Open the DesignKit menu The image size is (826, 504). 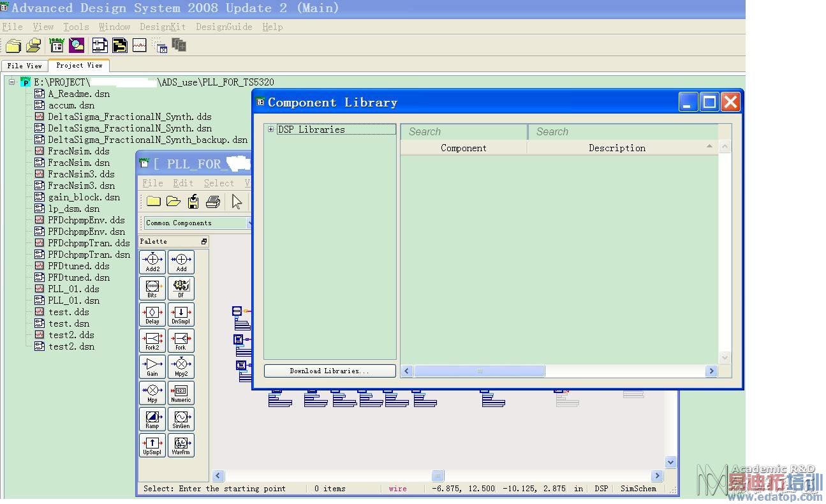[x=163, y=27]
